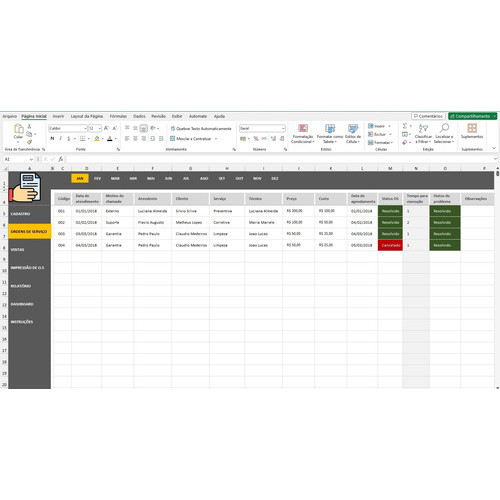Click the thousands separator icon
The height and width of the screenshot is (500, 500).
(x=264, y=139)
